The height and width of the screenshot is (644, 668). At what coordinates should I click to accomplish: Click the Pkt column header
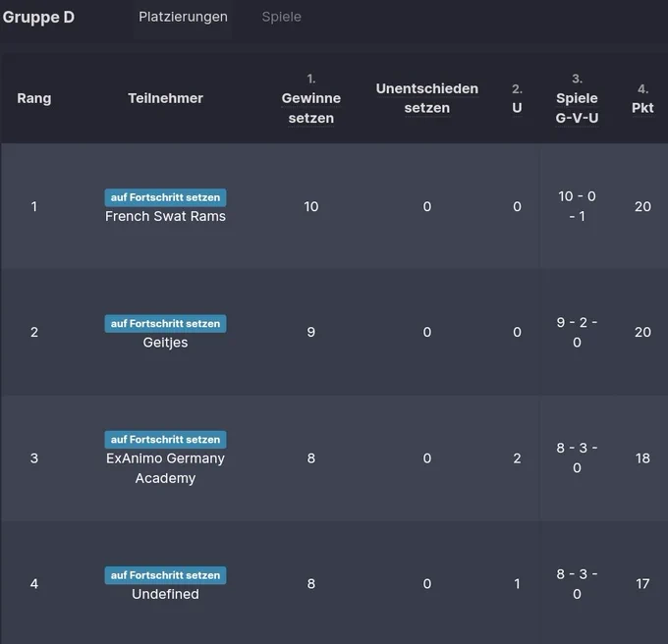coord(642,108)
